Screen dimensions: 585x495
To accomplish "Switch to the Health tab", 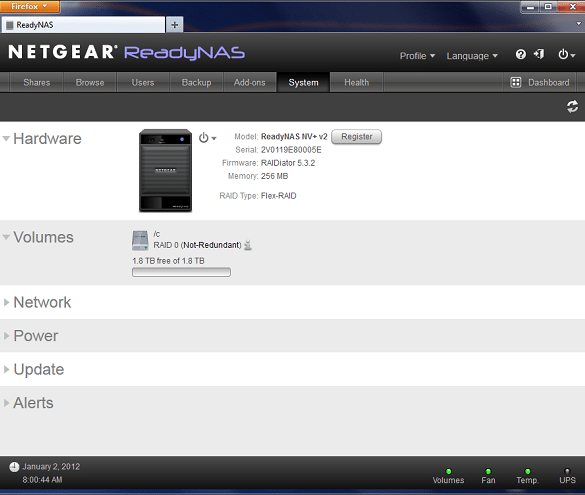I will point(357,82).
